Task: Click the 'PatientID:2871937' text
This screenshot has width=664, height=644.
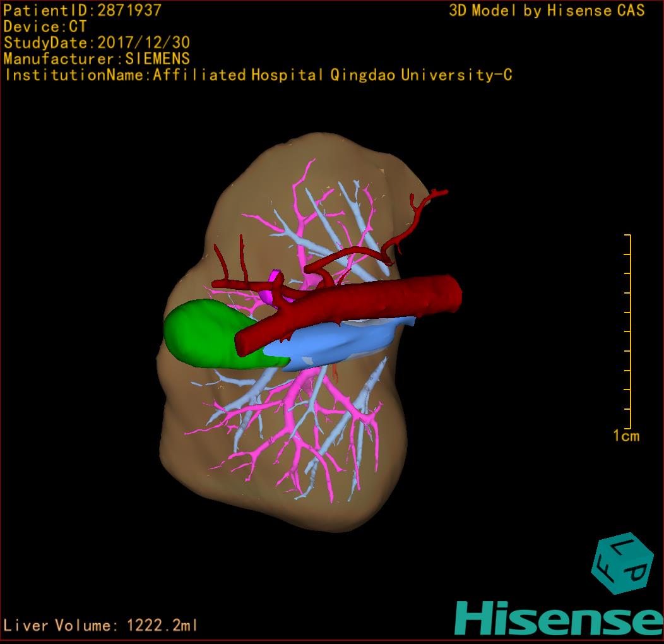Action: [x=83, y=10]
